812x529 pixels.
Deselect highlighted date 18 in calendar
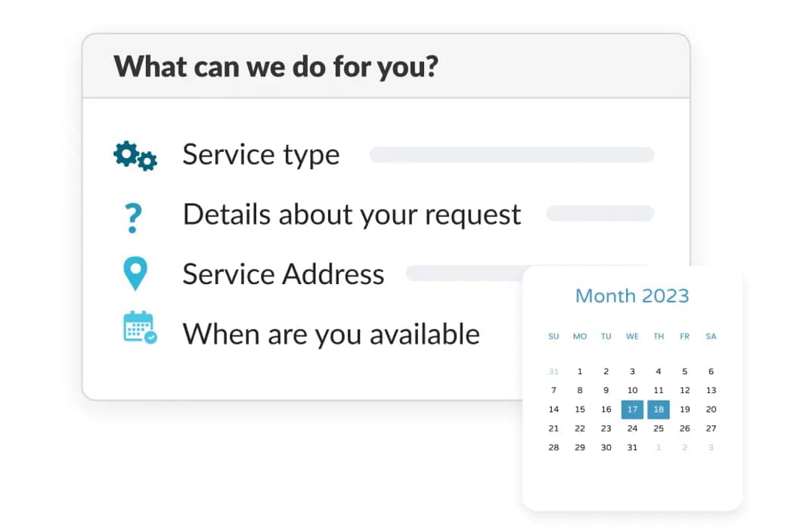click(x=659, y=410)
